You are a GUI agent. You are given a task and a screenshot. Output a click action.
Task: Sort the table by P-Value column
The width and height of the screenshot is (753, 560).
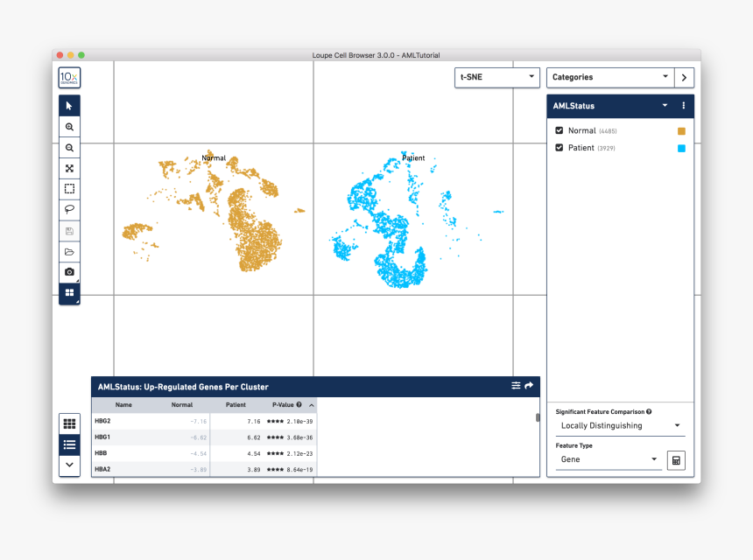point(285,405)
